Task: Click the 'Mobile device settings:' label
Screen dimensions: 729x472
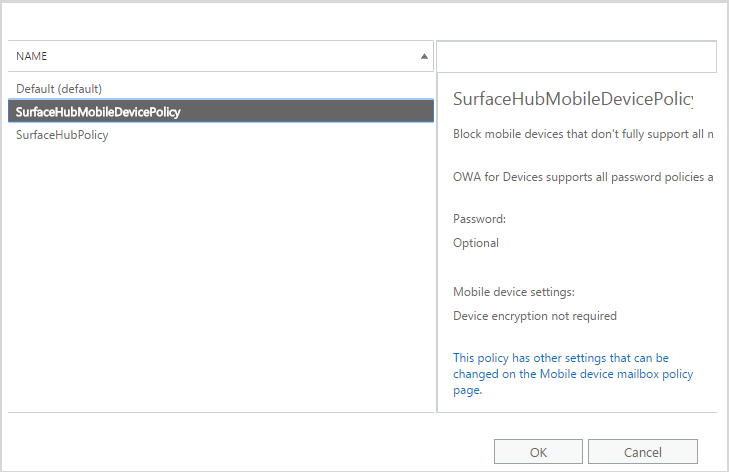Action: pos(514,292)
